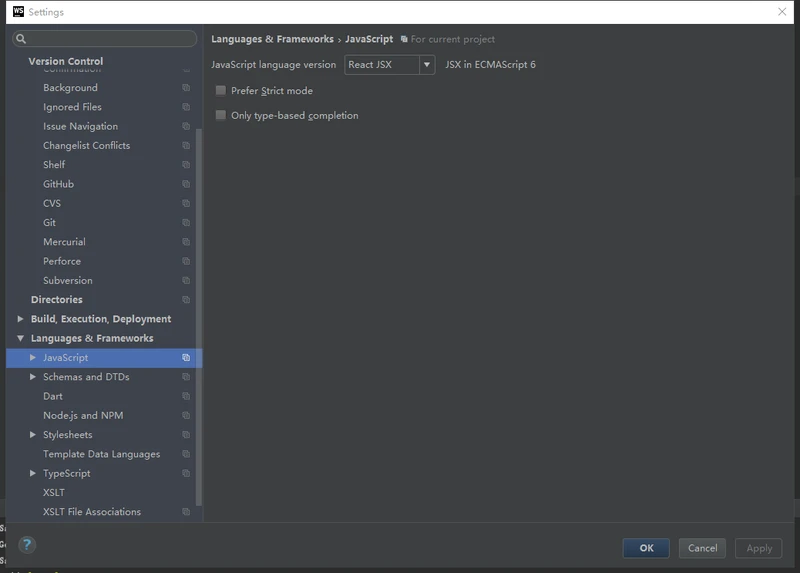Click the For current project icon in breadcrumb

point(404,39)
